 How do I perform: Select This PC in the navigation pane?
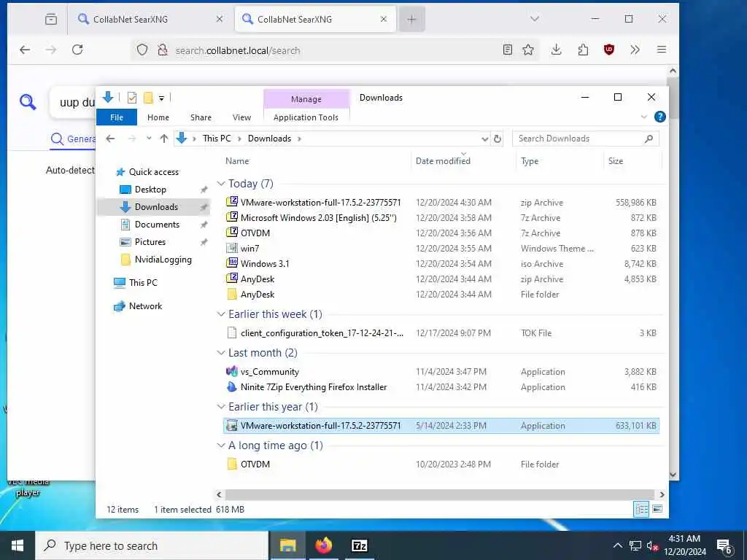(x=143, y=282)
